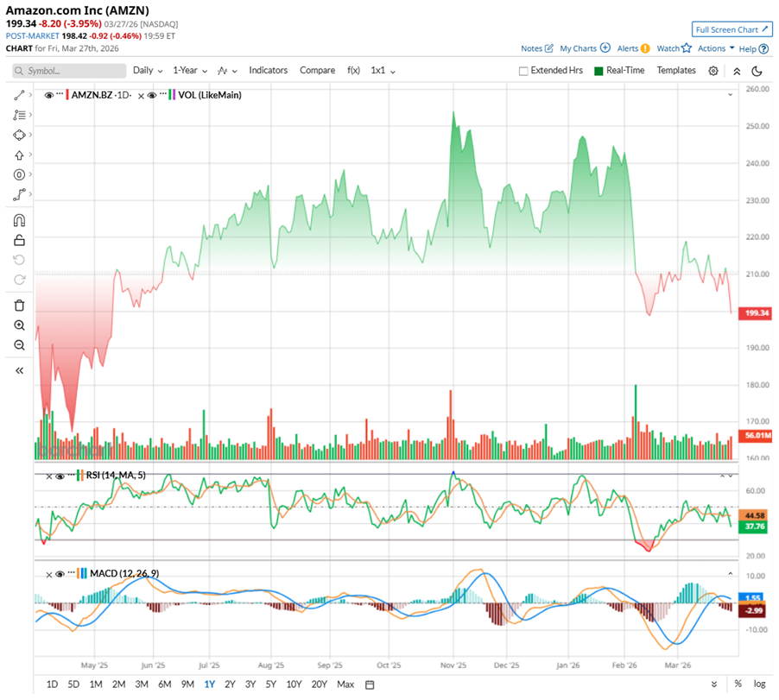Select the arrow marker tool

pos(19,155)
